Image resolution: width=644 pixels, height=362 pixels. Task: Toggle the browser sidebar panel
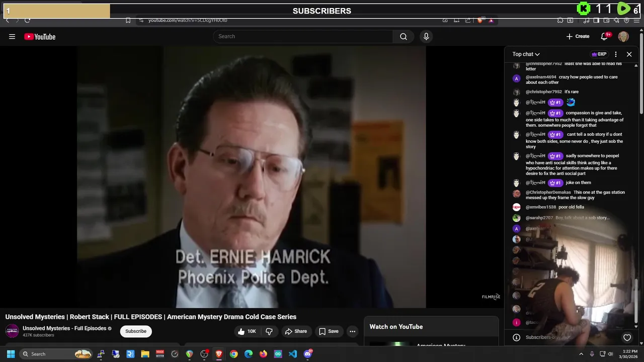tap(596, 20)
